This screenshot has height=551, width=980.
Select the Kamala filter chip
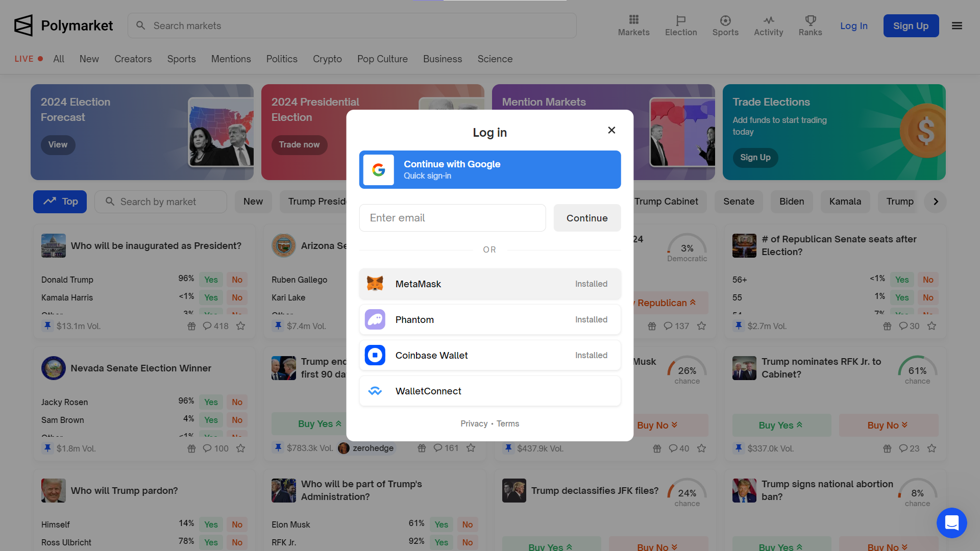pos(845,202)
